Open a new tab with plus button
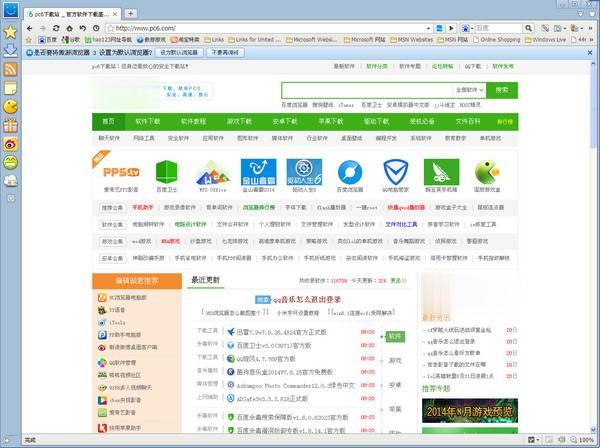 point(130,14)
